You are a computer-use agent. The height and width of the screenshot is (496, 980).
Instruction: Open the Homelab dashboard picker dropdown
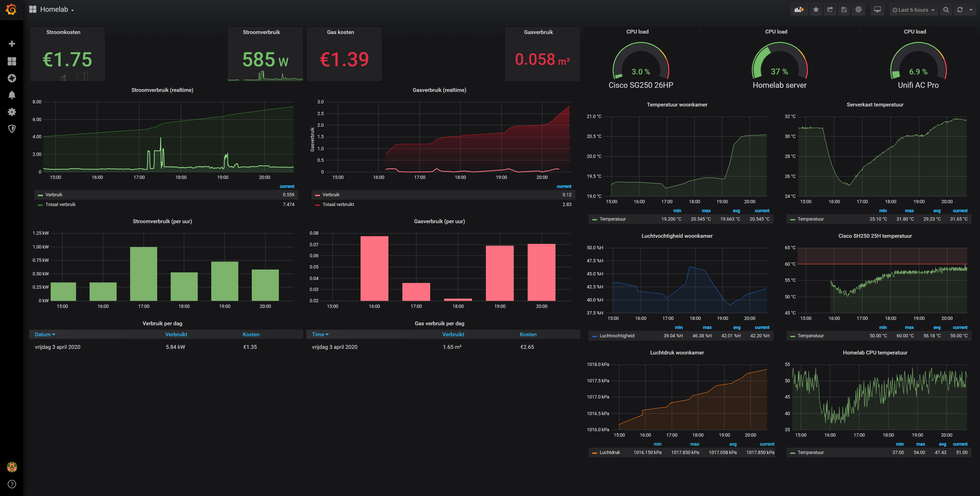click(x=56, y=9)
